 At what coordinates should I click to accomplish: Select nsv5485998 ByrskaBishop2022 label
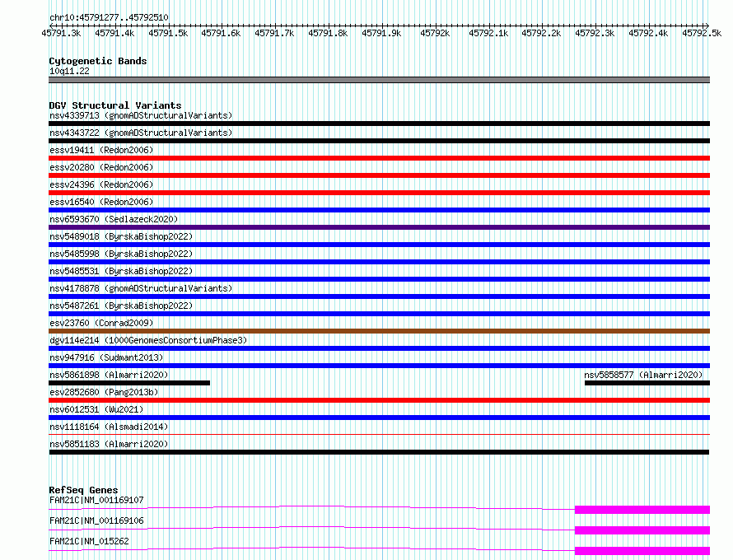[121, 254]
